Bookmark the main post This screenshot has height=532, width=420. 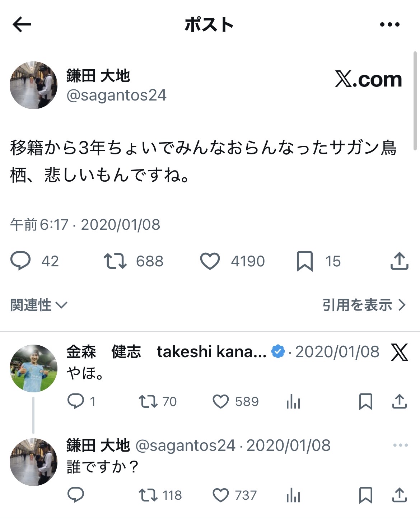tap(305, 261)
